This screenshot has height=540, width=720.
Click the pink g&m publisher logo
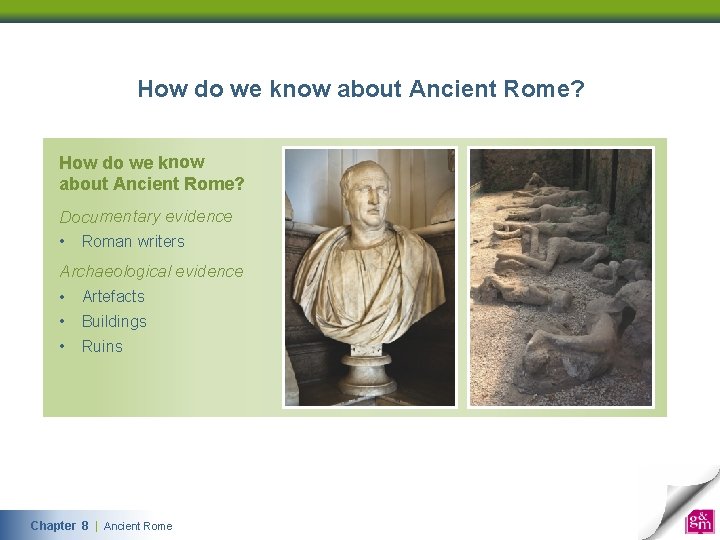tap(699, 521)
